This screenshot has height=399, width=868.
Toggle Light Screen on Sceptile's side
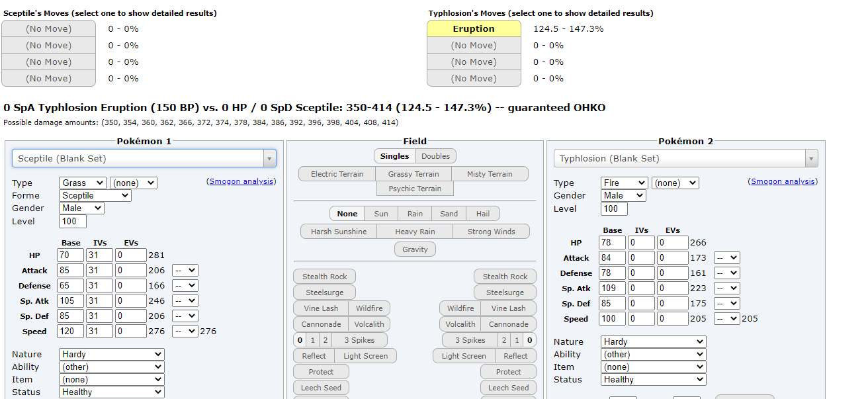click(366, 356)
